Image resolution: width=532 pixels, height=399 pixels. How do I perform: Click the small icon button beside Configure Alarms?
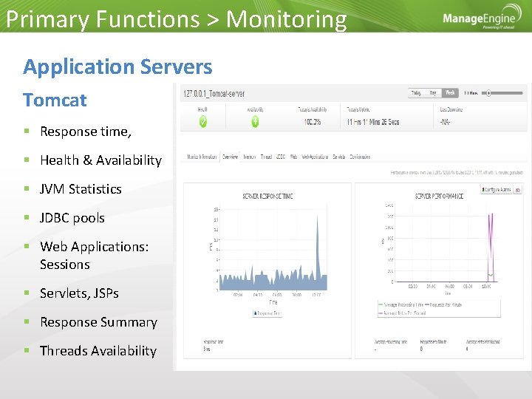click(518, 190)
